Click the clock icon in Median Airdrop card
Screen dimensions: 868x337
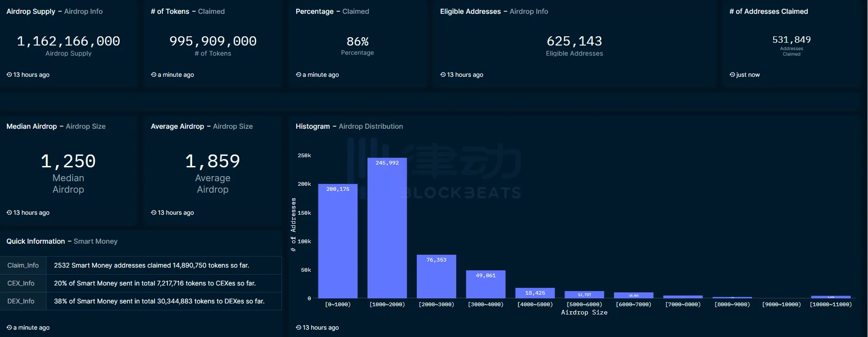point(9,212)
